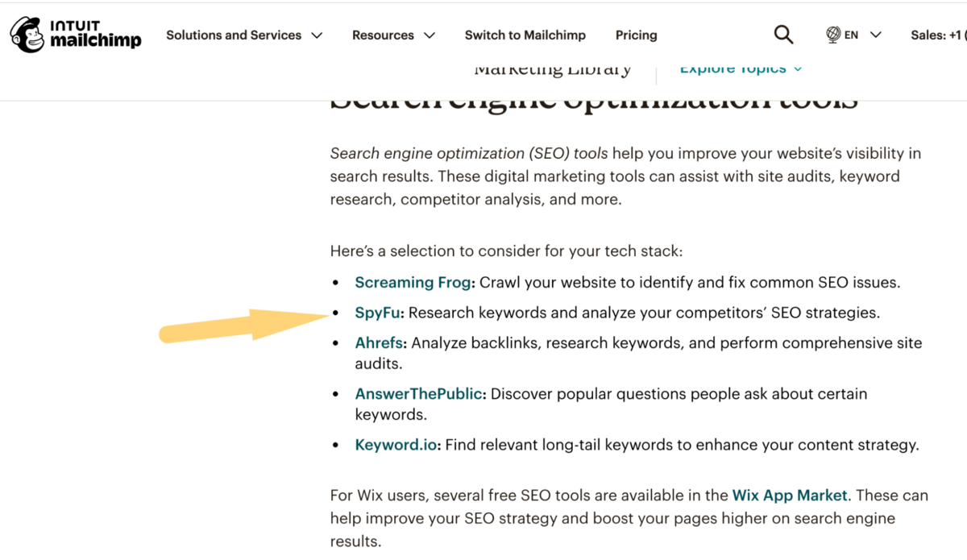
Task: Open the Wix App Market link
Action: coord(790,496)
